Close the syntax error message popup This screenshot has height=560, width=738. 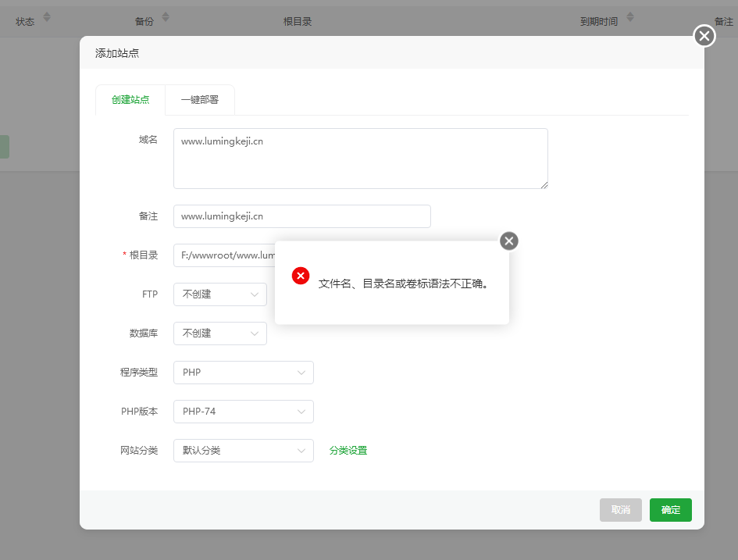tap(508, 241)
